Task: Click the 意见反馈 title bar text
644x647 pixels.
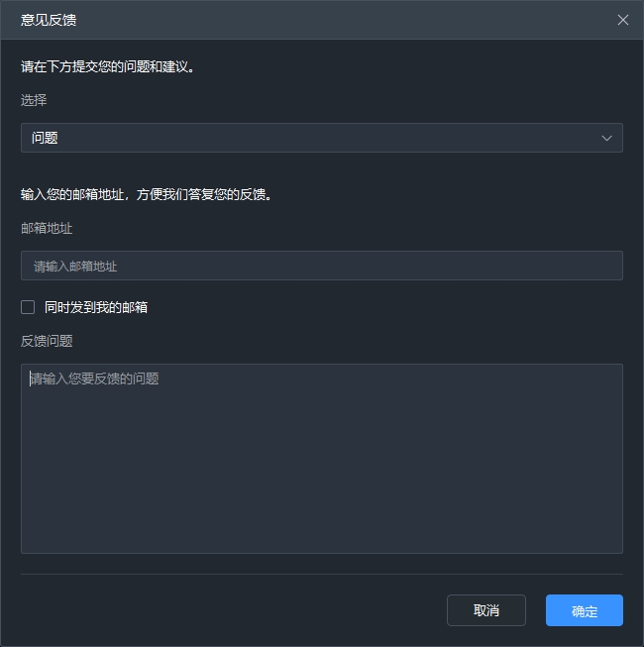Action: click(49, 20)
